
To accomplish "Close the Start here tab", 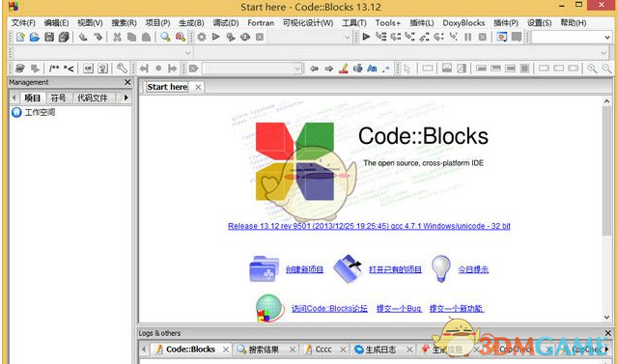I will [x=198, y=87].
